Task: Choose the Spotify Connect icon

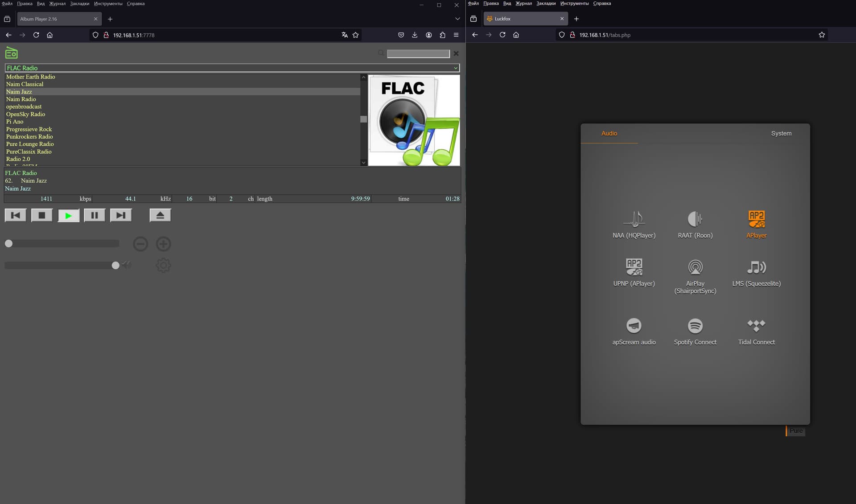Action: click(x=695, y=326)
